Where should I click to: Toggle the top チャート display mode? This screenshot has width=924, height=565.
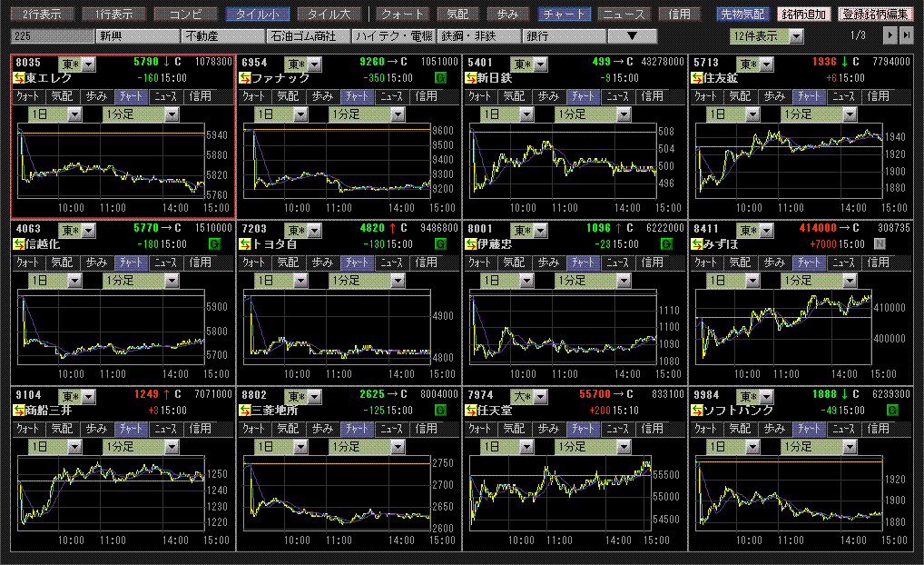pos(564,15)
